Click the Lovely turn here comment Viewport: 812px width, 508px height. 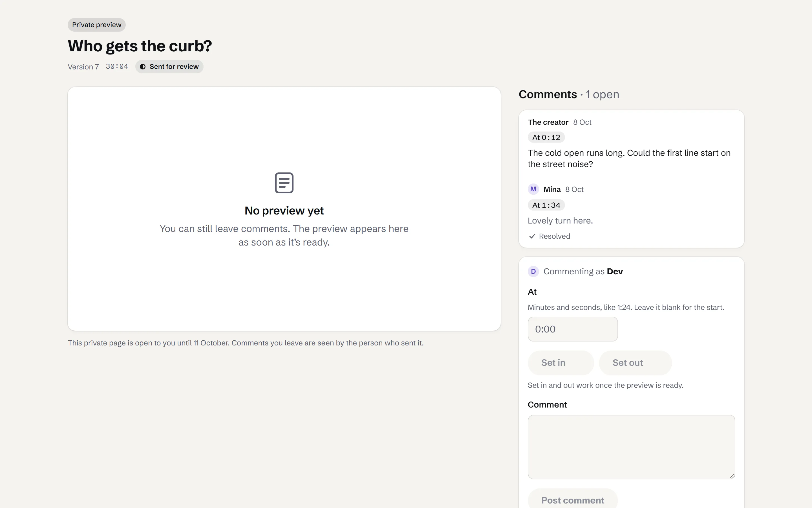pyautogui.click(x=560, y=221)
